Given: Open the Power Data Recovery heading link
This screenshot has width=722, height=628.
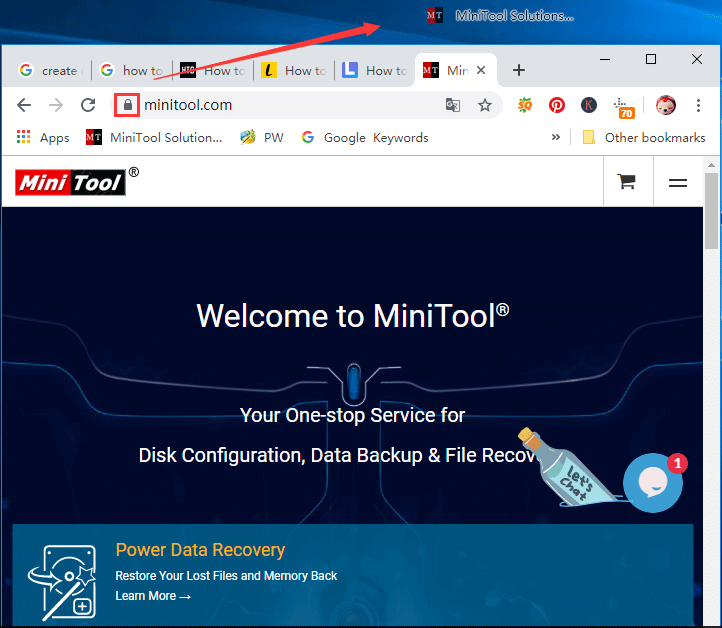Looking at the screenshot, I should click(x=200, y=550).
